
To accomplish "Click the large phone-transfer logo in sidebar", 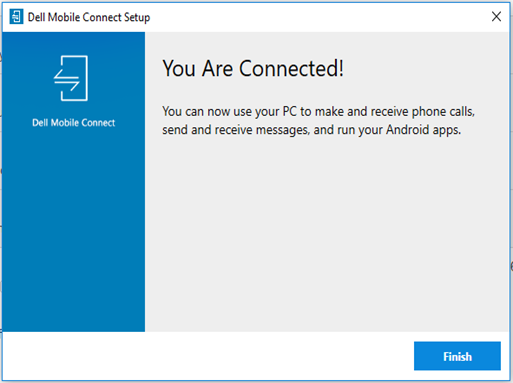I will (71, 78).
